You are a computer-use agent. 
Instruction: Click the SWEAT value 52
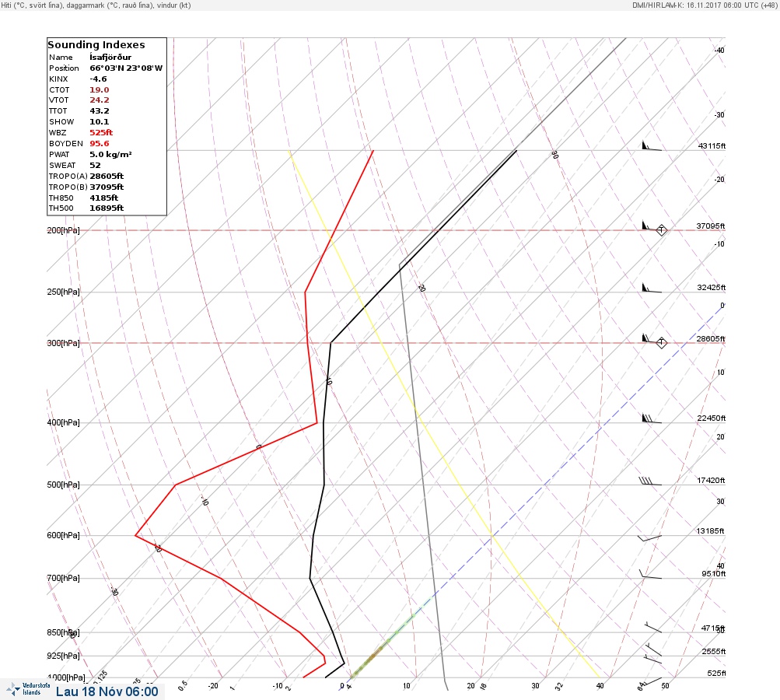click(95, 165)
